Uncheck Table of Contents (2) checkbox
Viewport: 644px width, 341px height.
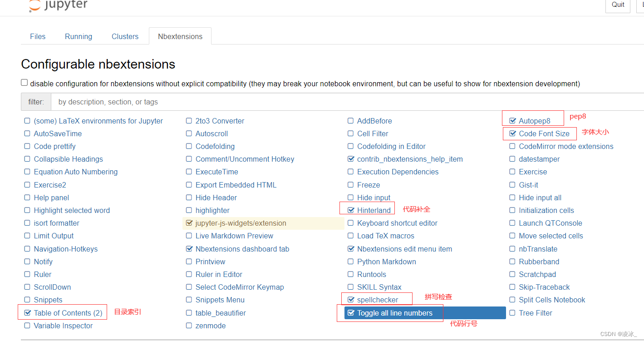(x=27, y=313)
